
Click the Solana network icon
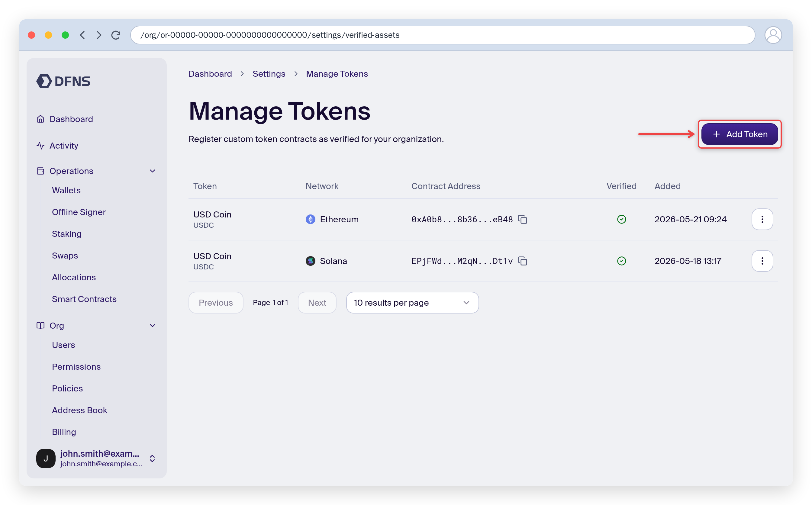310,261
